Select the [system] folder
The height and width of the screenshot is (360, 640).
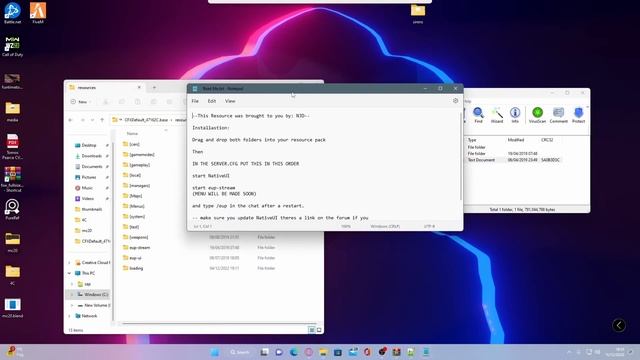[137, 217]
